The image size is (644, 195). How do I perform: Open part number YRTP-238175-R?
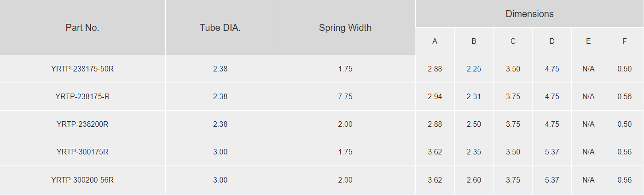tap(82, 97)
